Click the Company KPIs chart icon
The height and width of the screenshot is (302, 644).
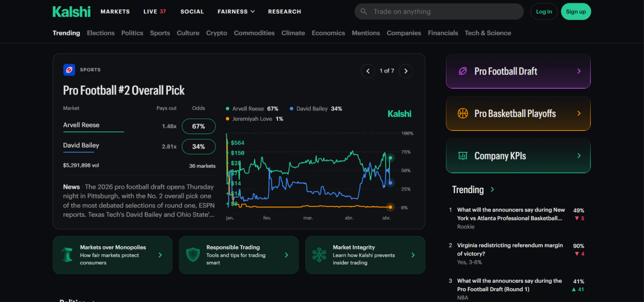(462, 156)
